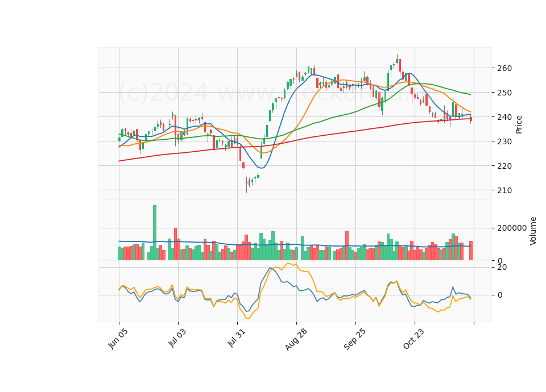Click the Jul 03 date label

(x=177, y=338)
